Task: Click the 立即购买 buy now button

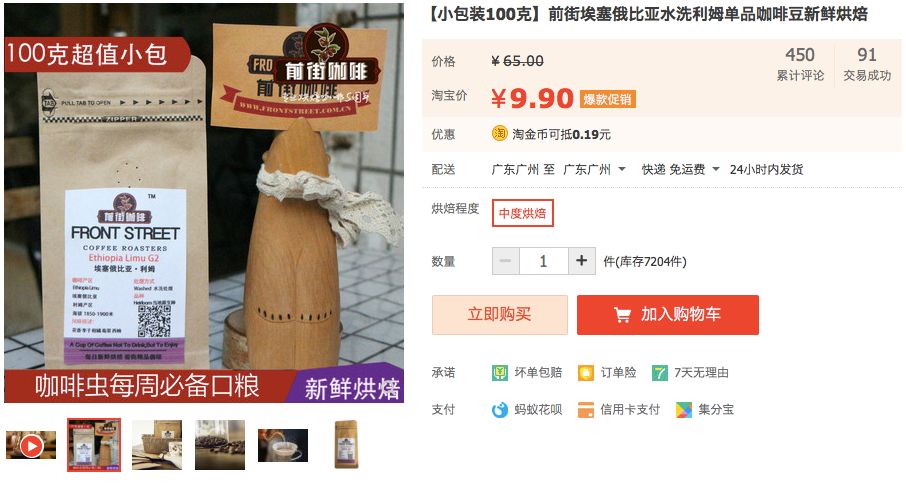Action: point(500,315)
